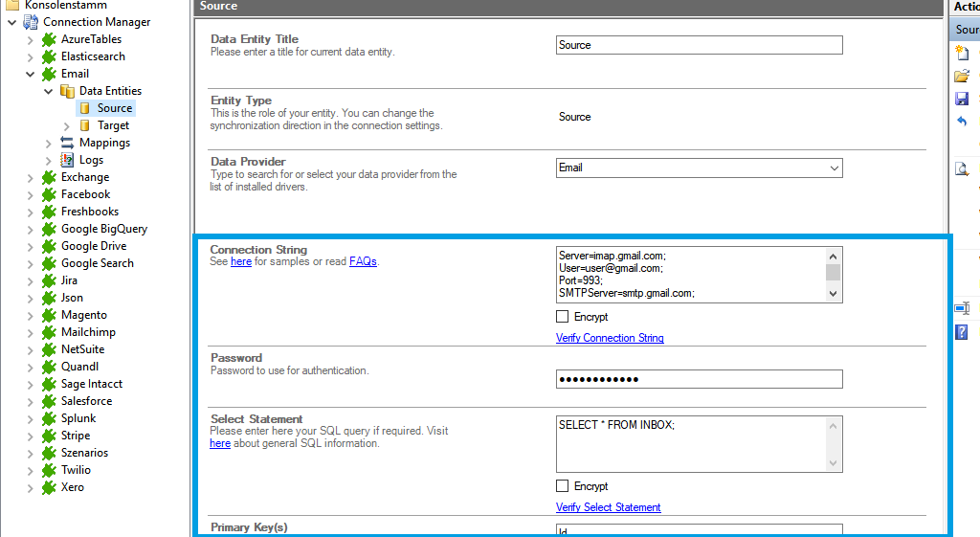The image size is (980, 537).
Task: Enable Encrypt checkbox under Select Statement
Action: [x=563, y=486]
